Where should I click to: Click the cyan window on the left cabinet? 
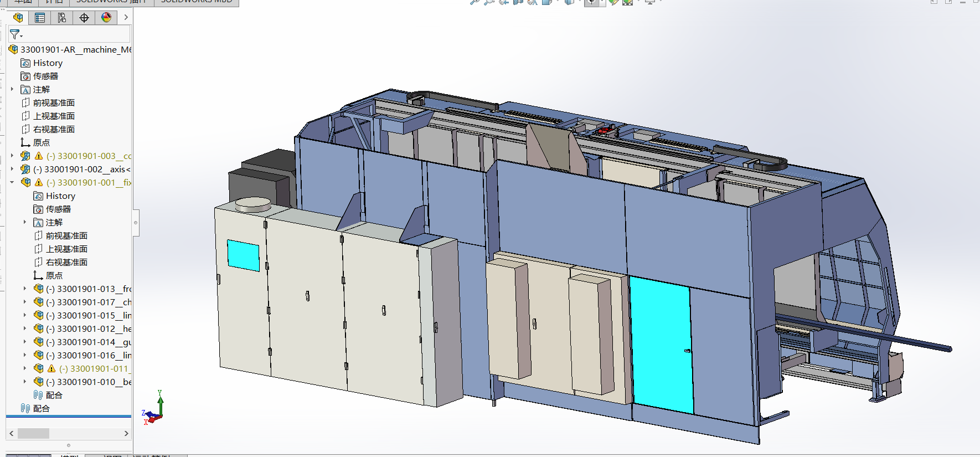coord(243,255)
